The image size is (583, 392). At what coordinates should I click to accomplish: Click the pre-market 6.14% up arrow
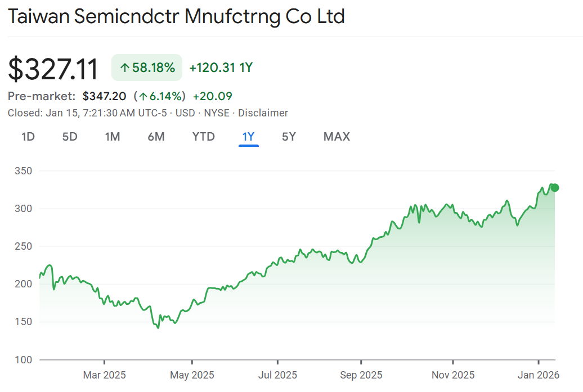click(143, 96)
